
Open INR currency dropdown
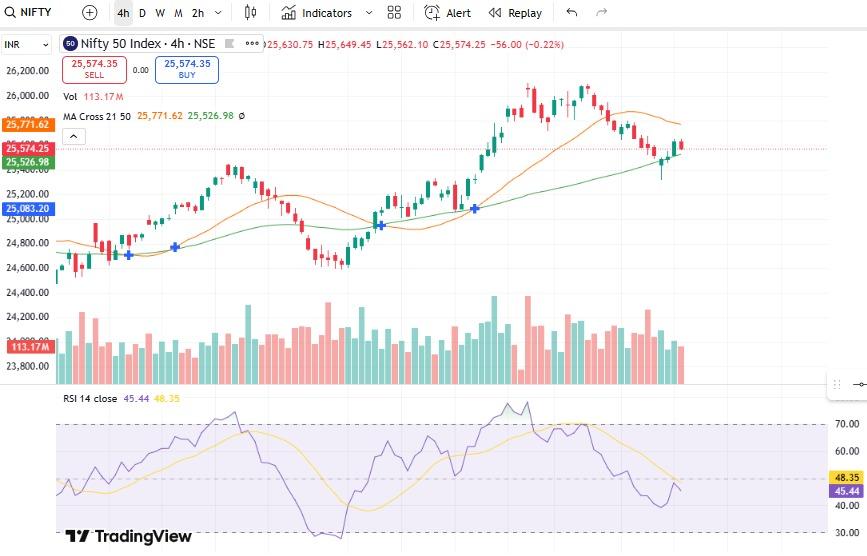pyautogui.click(x=27, y=45)
